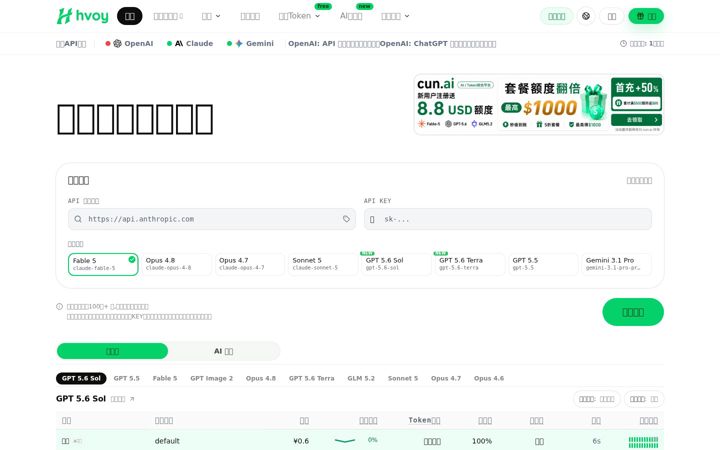Image resolution: width=720 pixels, height=450 pixels.
Task: Click the green gift icon button
Action: [646, 16]
